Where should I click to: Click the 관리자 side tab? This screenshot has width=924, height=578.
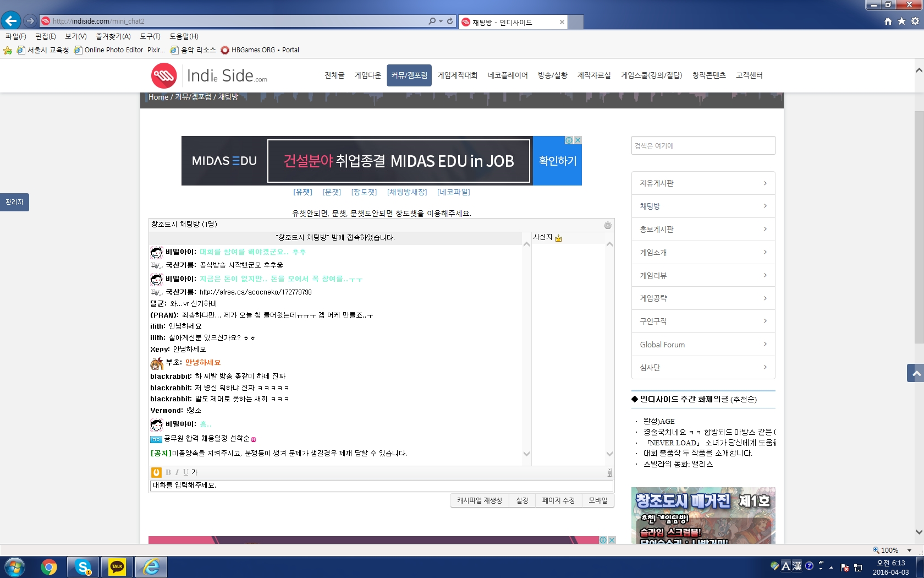coord(14,202)
